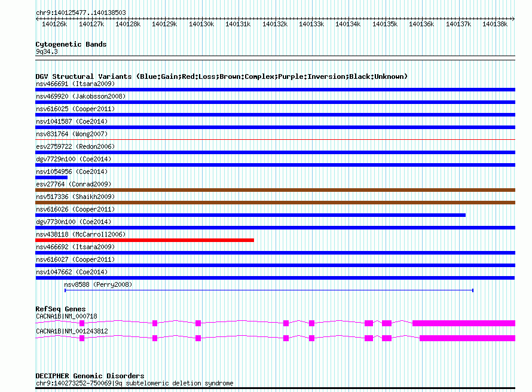Click the dgv7729n100 (Coe2014) label
Screen dimensions: 532x392
point(74,159)
